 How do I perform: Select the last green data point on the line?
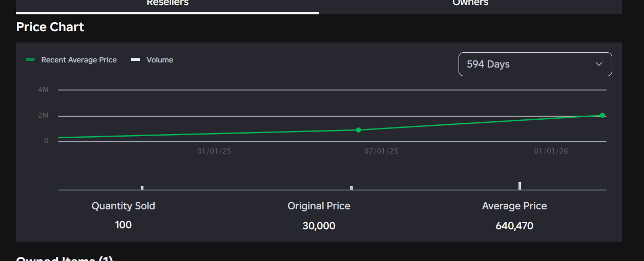pos(603,115)
